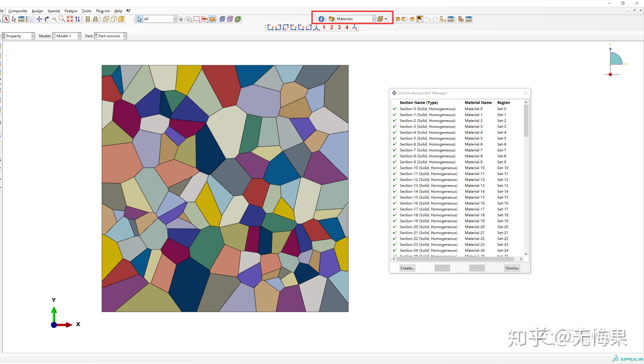Click the Create... button

click(x=407, y=268)
